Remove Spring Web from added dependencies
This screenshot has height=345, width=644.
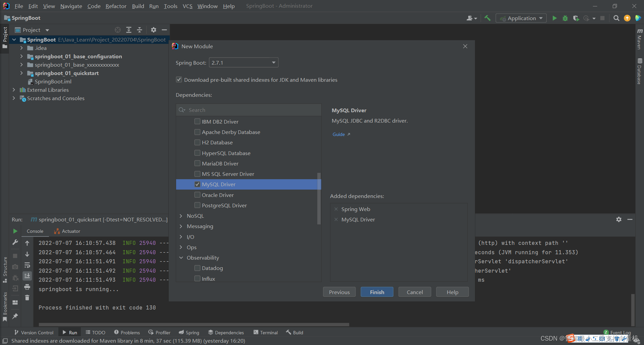pyautogui.click(x=336, y=209)
